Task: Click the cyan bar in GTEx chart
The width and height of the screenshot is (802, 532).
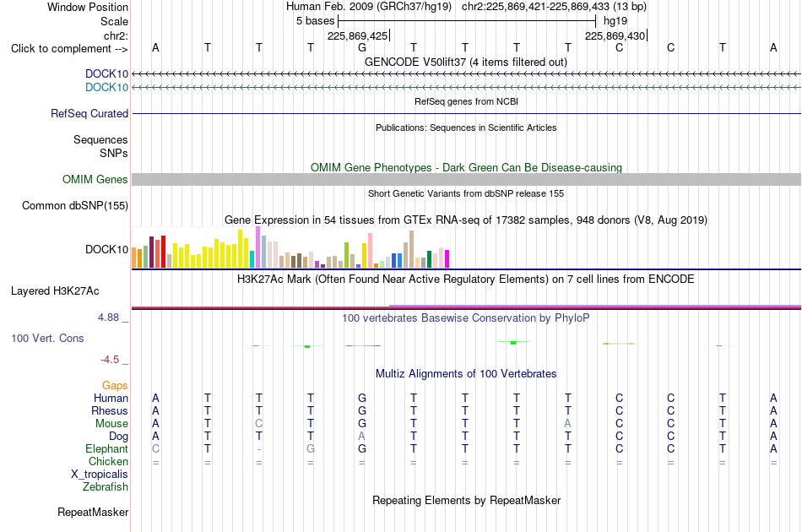Action: 252,259
